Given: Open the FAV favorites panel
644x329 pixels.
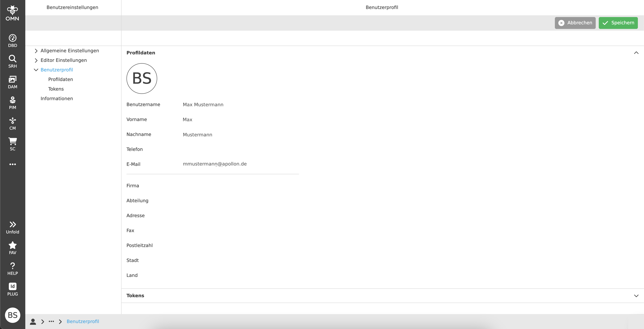Looking at the screenshot, I should click(x=12, y=248).
